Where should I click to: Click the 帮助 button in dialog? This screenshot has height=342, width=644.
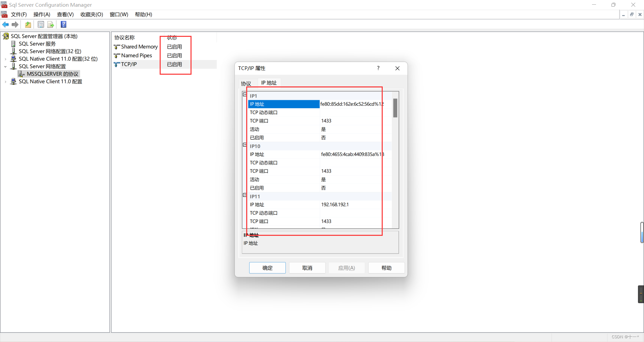[386, 268]
